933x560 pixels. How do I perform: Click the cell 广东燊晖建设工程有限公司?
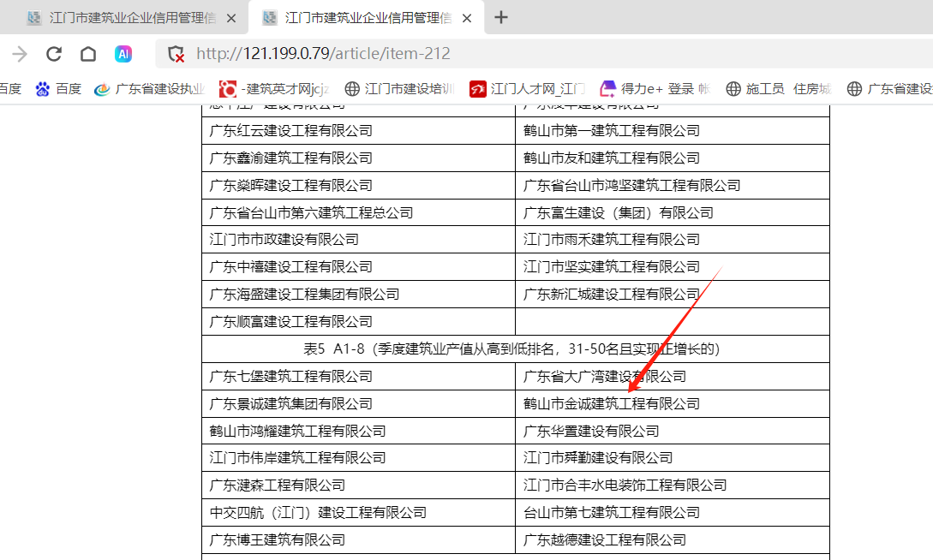point(359,186)
